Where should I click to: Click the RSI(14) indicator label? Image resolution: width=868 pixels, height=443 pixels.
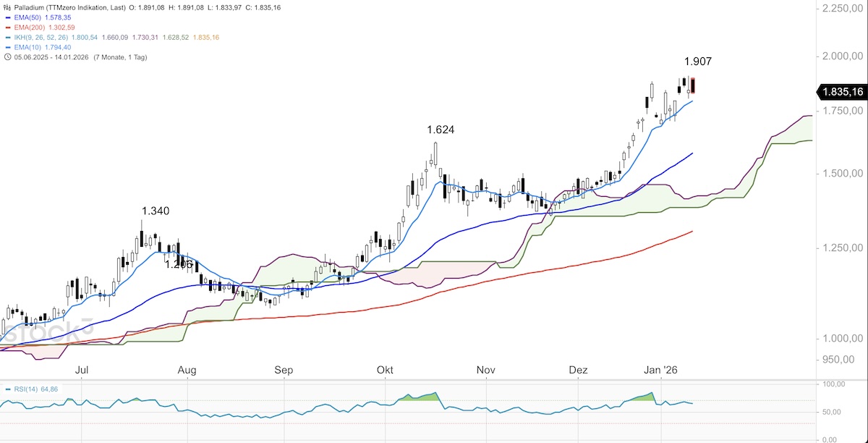click(27, 389)
